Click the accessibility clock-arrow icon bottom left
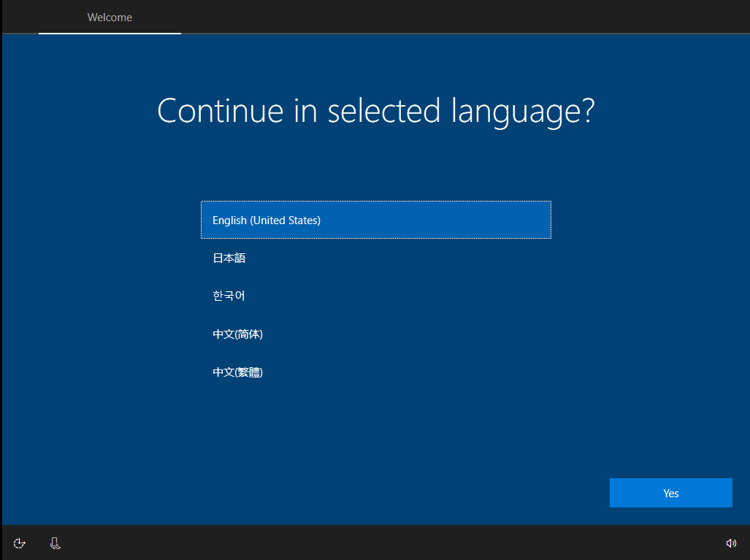 click(x=19, y=543)
